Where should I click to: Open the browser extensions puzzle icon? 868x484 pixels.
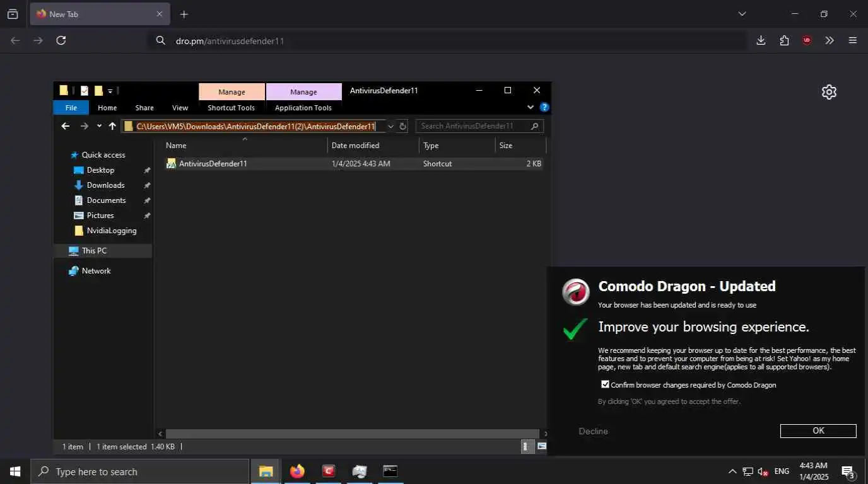[x=784, y=40]
